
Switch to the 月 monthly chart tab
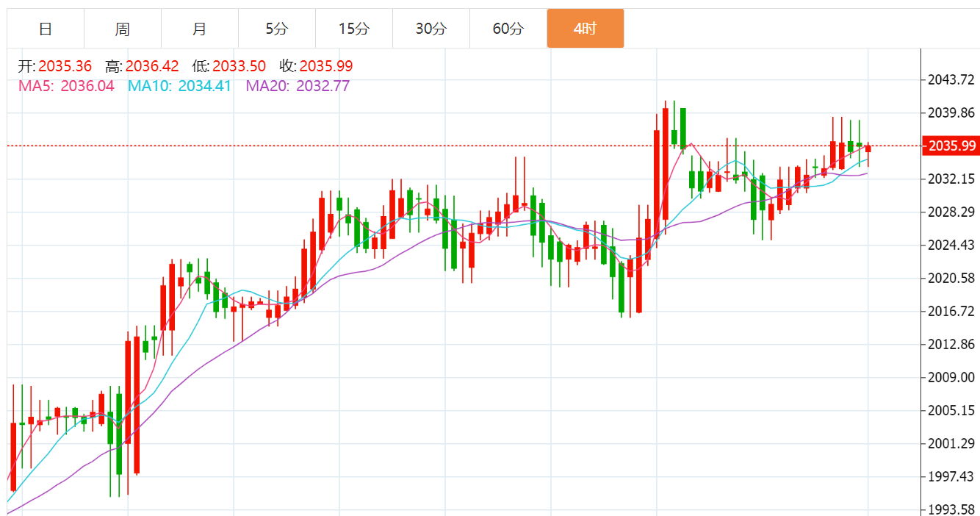click(200, 29)
